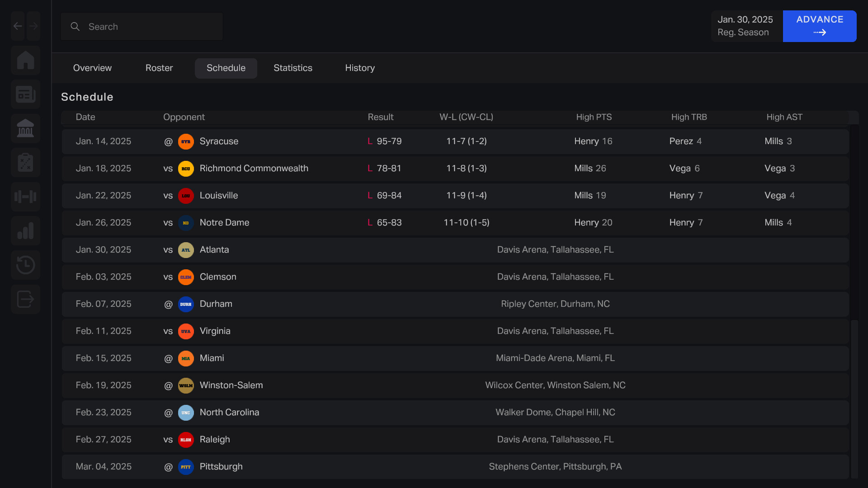The image size is (868, 488).
Task: Open the dumbbell training sidebar icon
Action: point(25,197)
